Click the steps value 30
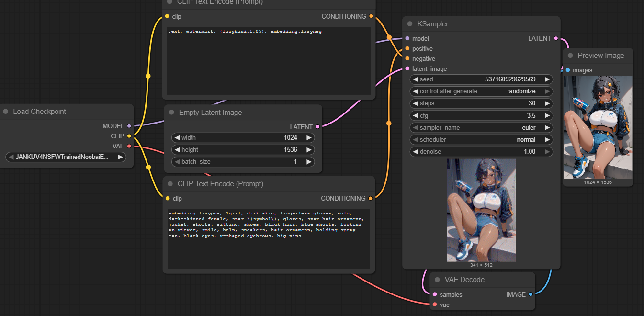The height and width of the screenshot is (316, 644). pyautogui.click(x=532, y=103)
